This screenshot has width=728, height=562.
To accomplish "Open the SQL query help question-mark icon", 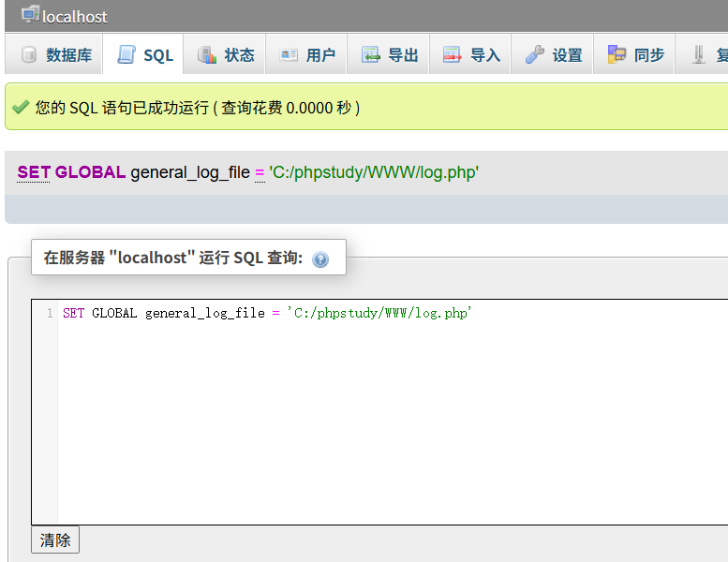I will coord(320,259).
